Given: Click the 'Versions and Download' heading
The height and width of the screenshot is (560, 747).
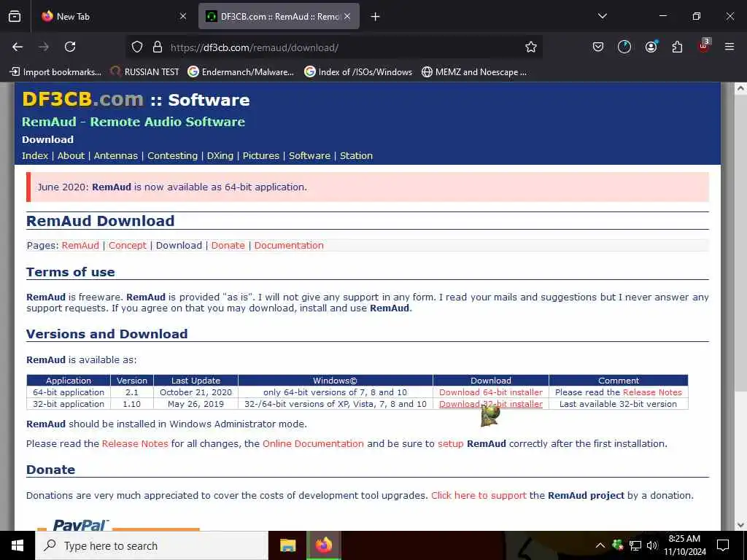Looking at the screenshot, I should click(107, 334).
